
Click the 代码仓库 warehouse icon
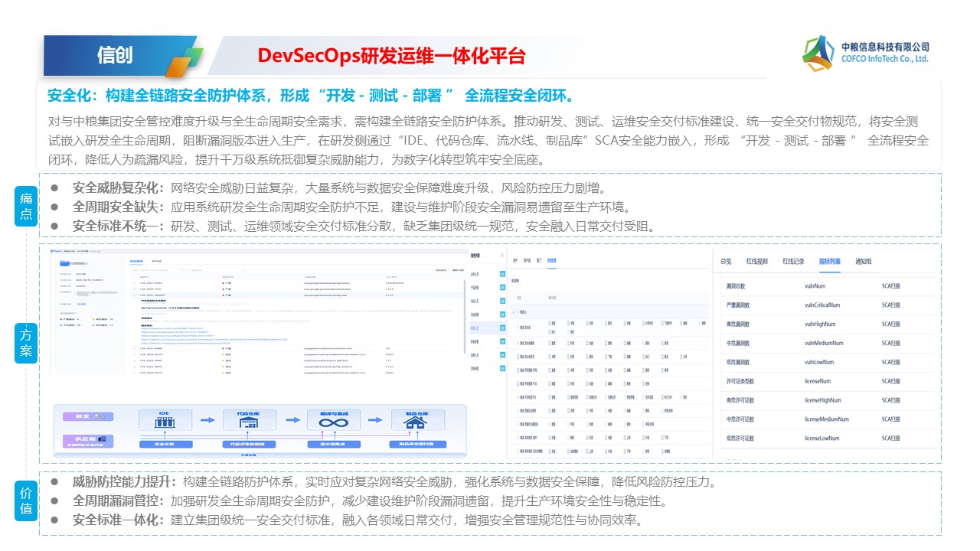(247, 422)
